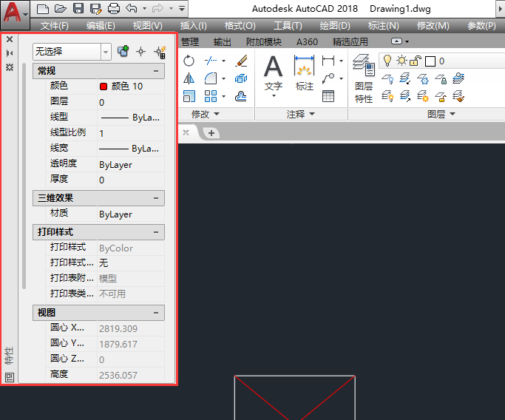Switch to the 精选应用 ribbon tab
The width and height of the screenshot is (505, 420).
coord(350,42)
